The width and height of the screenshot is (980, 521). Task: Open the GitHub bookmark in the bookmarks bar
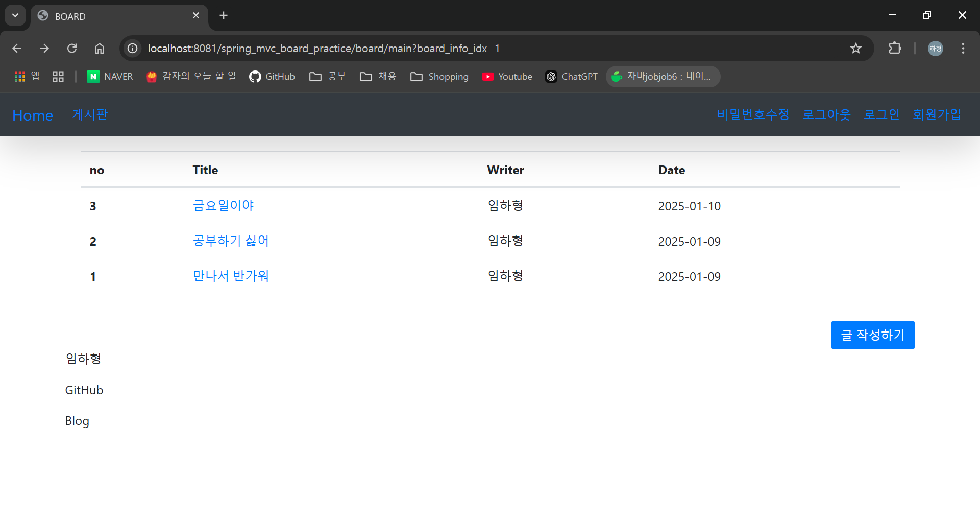tap(272, 76)
